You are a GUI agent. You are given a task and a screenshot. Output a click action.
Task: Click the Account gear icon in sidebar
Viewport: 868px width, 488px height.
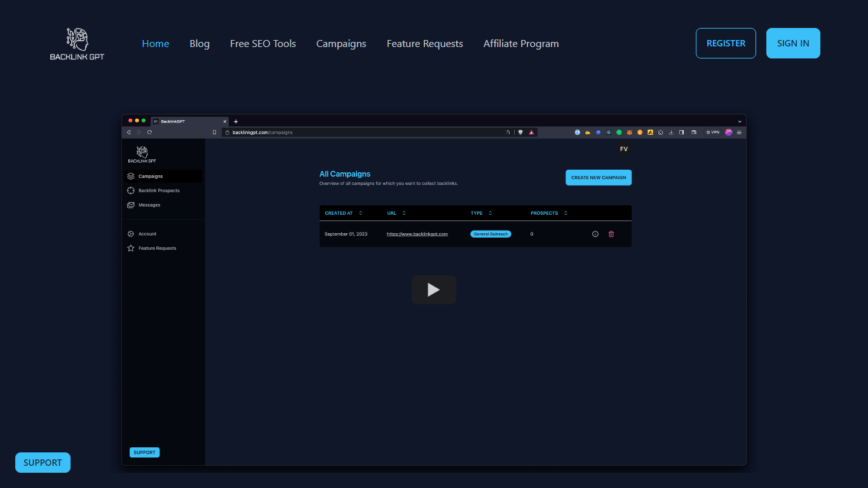click(x=131, y=234)
